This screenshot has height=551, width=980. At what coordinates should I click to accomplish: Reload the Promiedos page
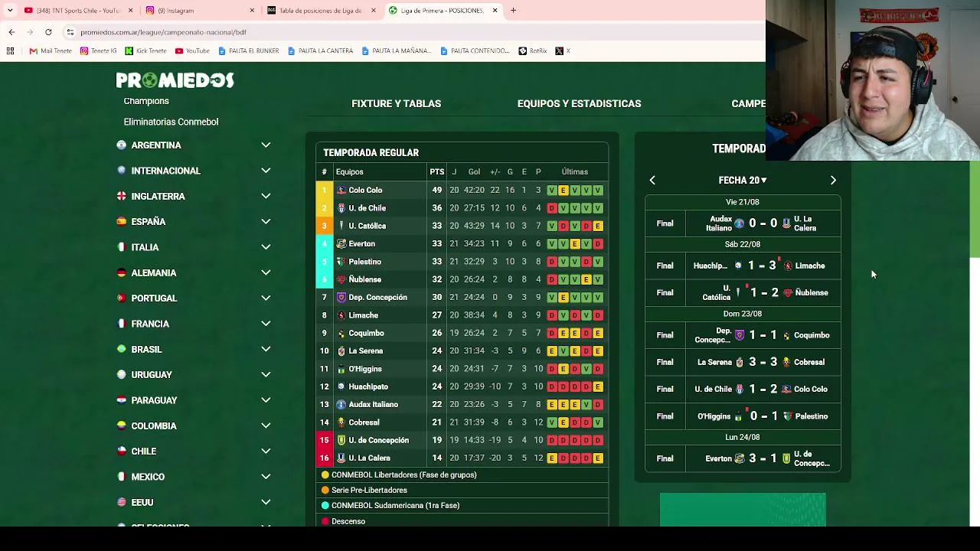coord(48,32)
